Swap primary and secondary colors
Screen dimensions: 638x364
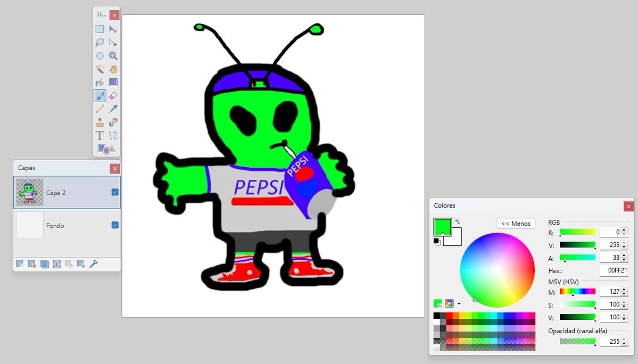[x=458, y=222]
